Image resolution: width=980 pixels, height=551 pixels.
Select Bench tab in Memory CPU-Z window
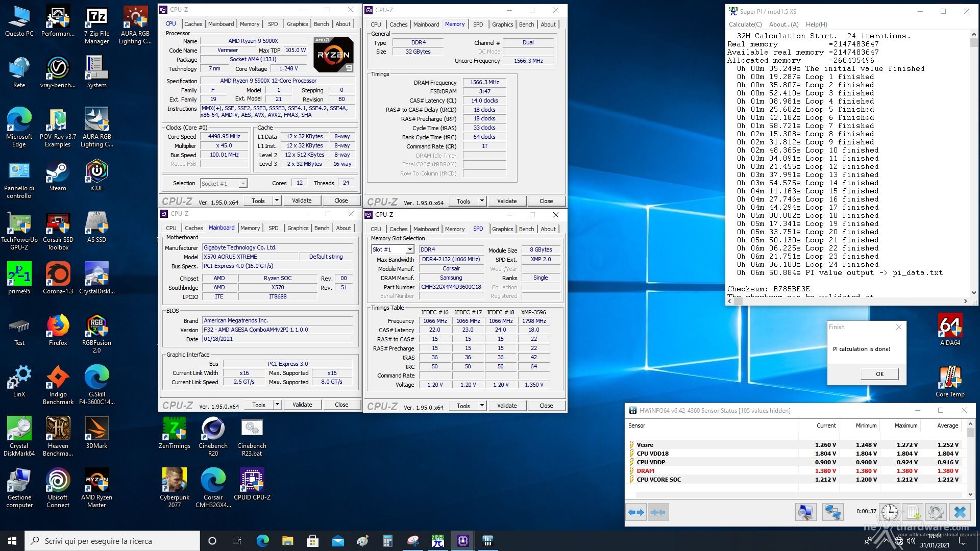[x=526, y=24]
